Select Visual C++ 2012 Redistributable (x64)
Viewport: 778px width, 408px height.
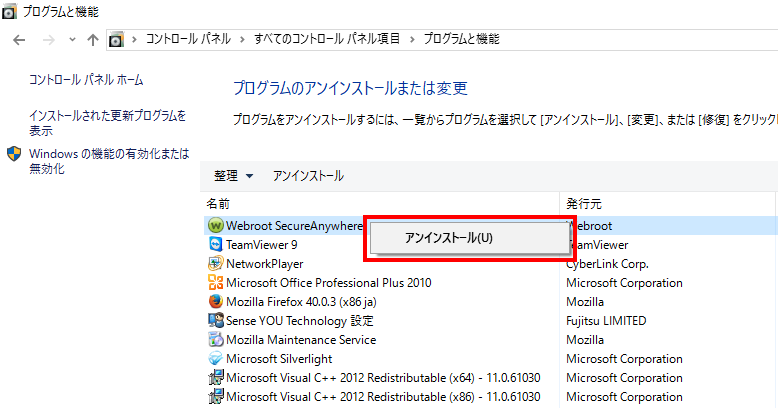pyautogui.click(x=383, y=378)
